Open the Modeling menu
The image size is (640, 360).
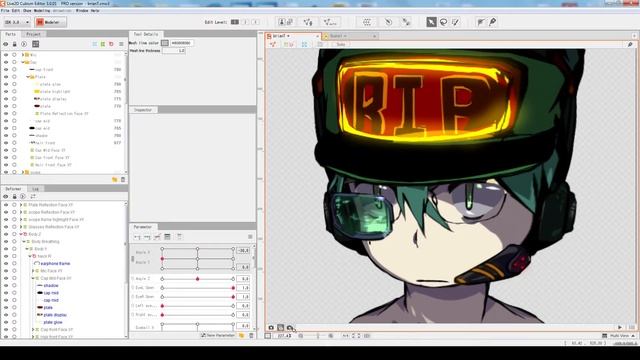point(42,11)
